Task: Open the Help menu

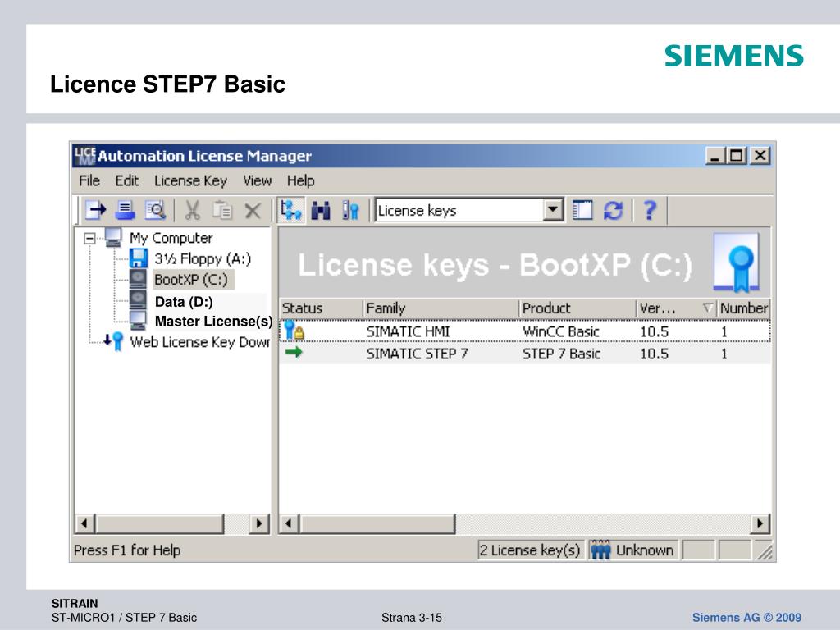Action: pos(300,181)
